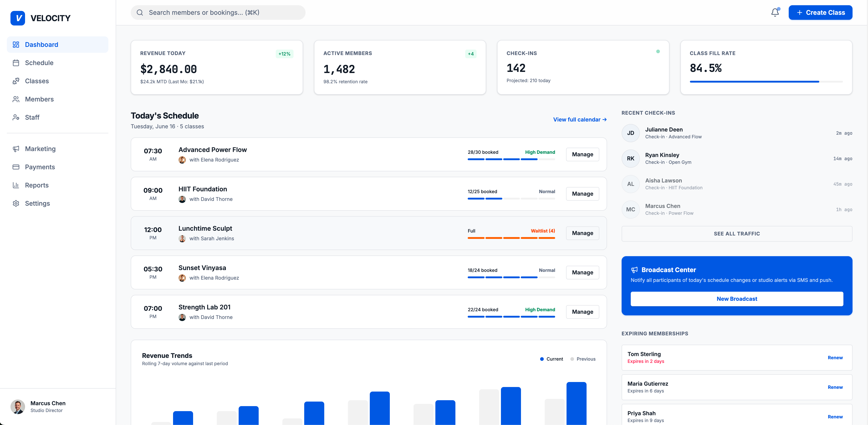Click the New Broadcast button
Viewport: 868px width, 425px height.
[x=737, y=299]
